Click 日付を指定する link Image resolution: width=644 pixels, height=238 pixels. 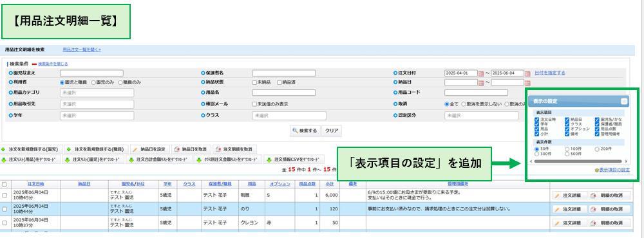(x=550, y=73)
